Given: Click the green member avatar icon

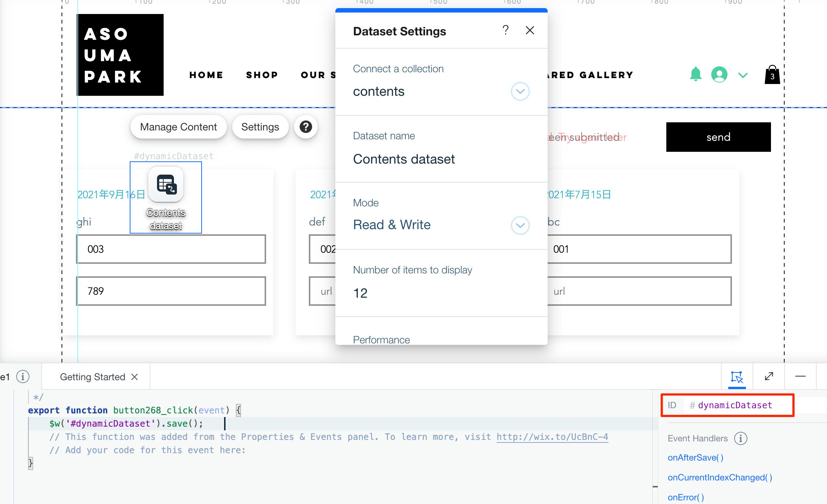Looking at the screenshot, I should point(719,74).
